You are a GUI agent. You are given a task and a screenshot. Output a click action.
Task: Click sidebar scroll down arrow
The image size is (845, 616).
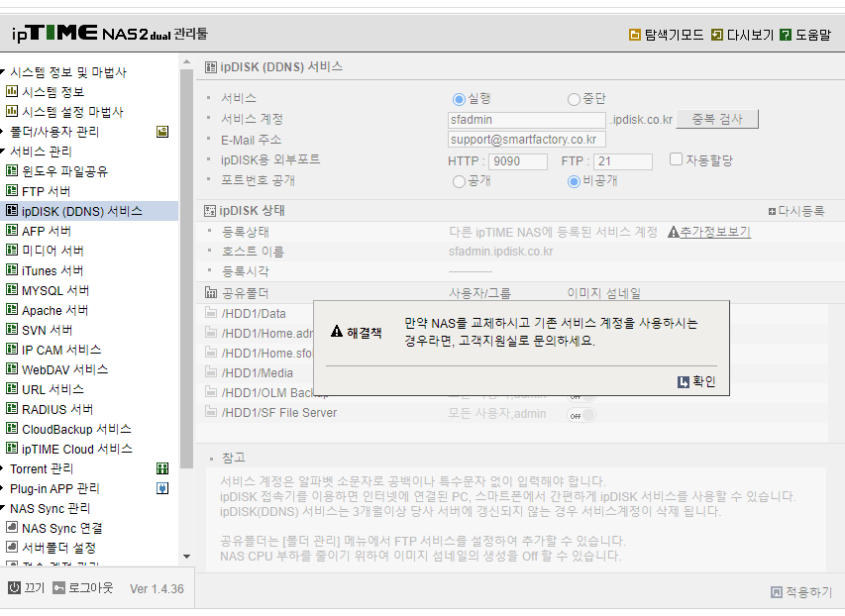[x=186, y=557]
